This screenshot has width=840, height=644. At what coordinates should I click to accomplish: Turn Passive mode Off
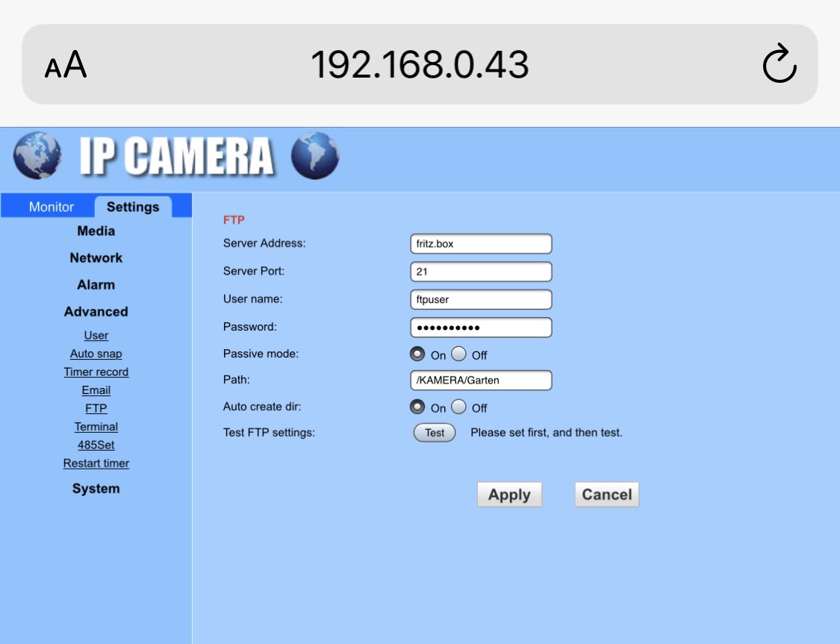[458, 354]
